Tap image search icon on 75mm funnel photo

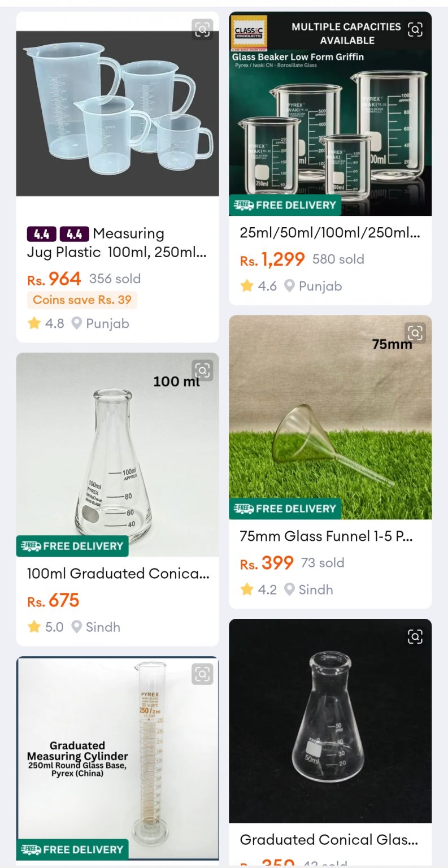coord(415,333)
